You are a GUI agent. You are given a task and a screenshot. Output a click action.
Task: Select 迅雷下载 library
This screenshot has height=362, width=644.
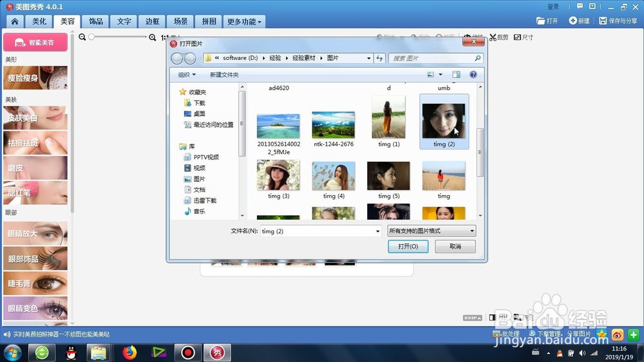click(x=200, y=200)
